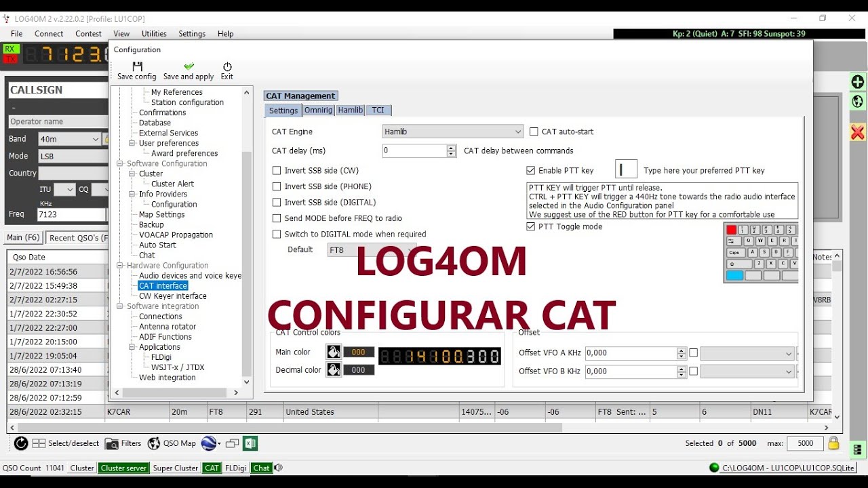The image size is (868, 488).
Task: Click the red key on PTT keyboard image
Action: (731, 230)
